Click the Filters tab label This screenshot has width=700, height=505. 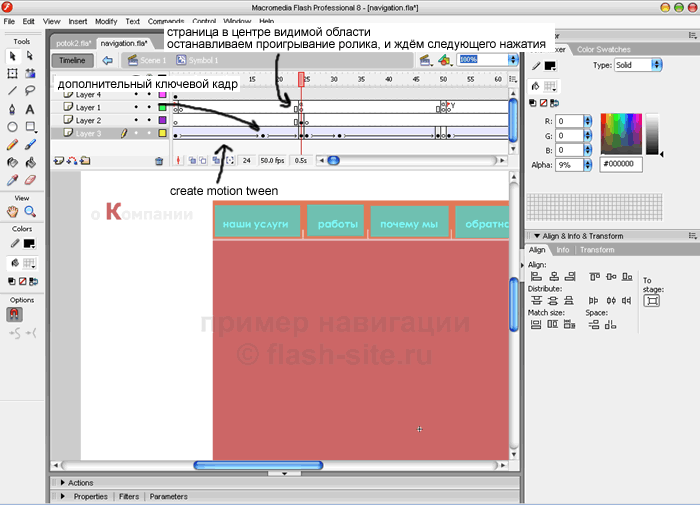(129, 497)
